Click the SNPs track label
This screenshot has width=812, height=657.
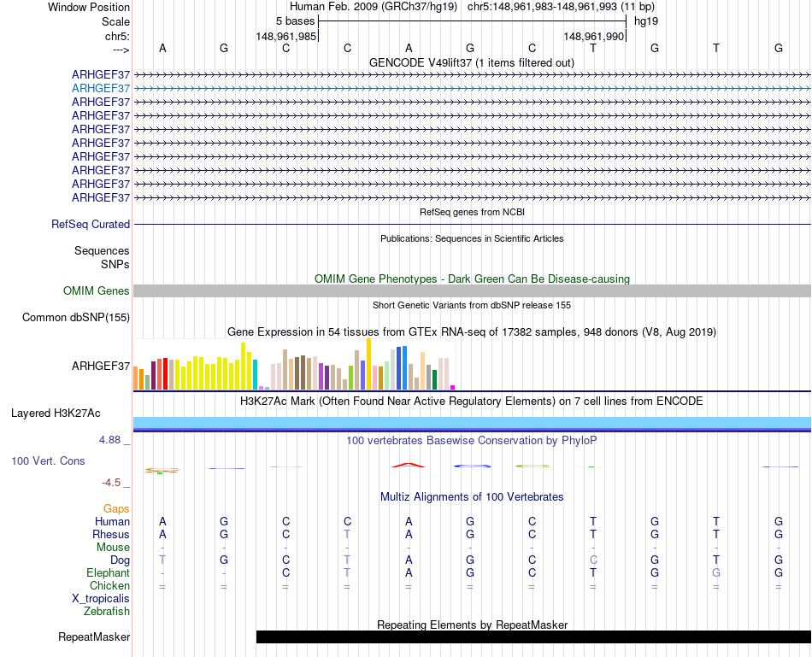pos(115,264)
